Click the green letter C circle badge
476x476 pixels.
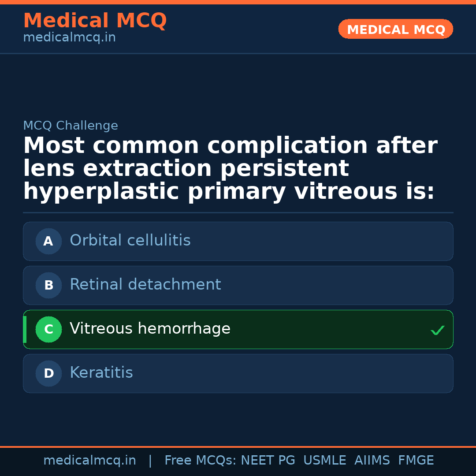click(x=48, y=329)
